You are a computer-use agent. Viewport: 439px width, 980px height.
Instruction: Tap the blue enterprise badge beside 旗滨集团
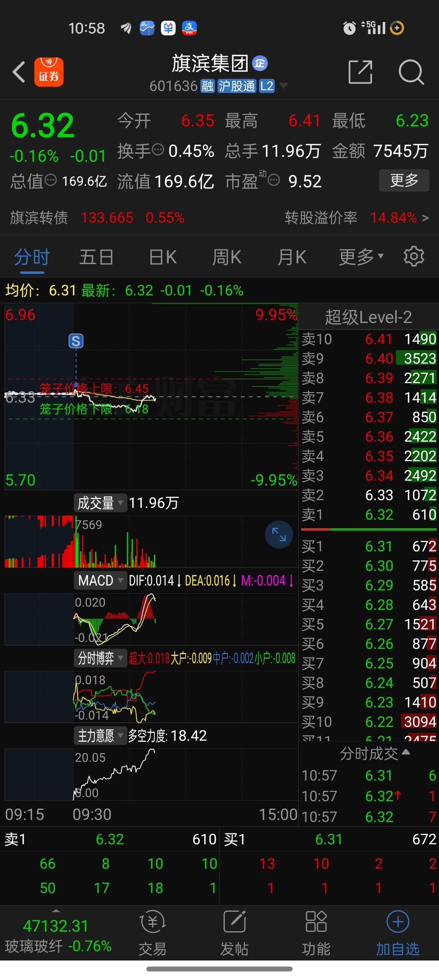(260, 63)
